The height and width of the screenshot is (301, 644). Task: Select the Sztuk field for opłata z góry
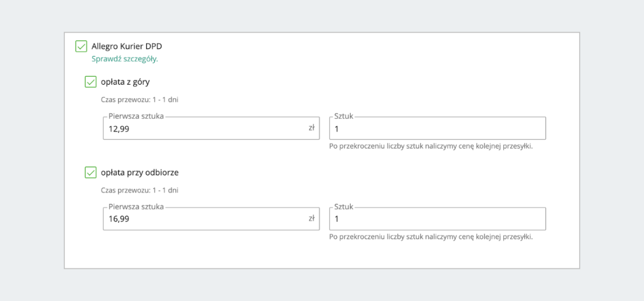click(437, 129)
